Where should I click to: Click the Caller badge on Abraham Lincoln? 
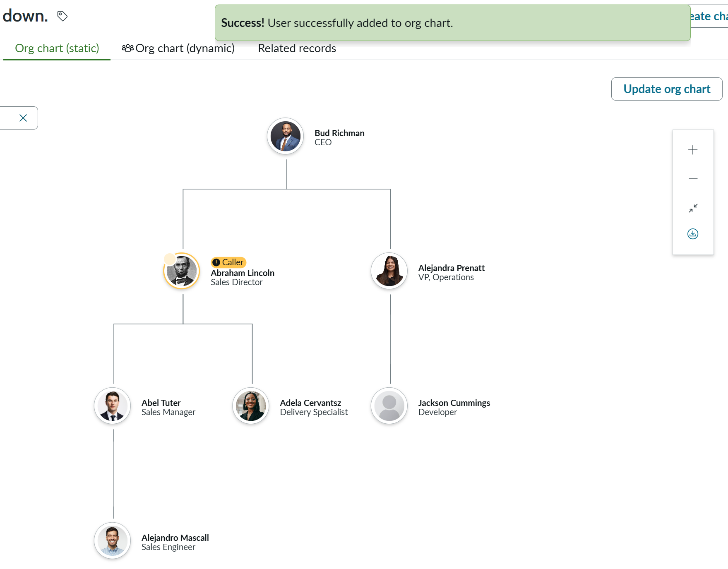(229, 262)
